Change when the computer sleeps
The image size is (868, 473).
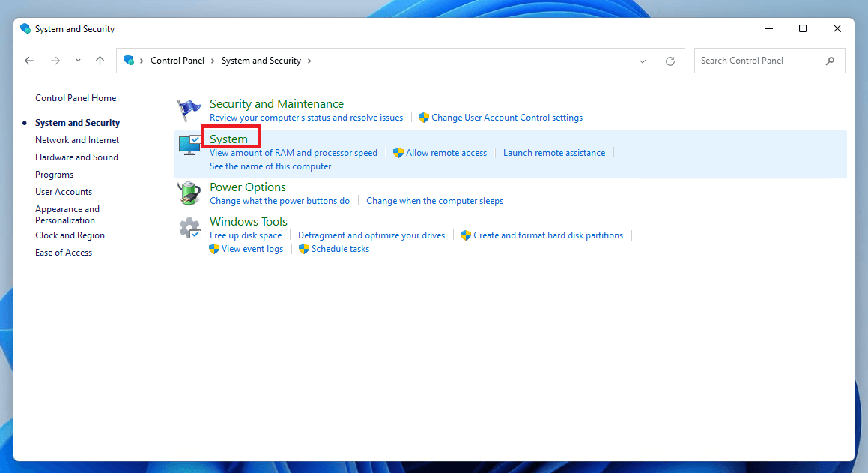(x=434, y=201)
